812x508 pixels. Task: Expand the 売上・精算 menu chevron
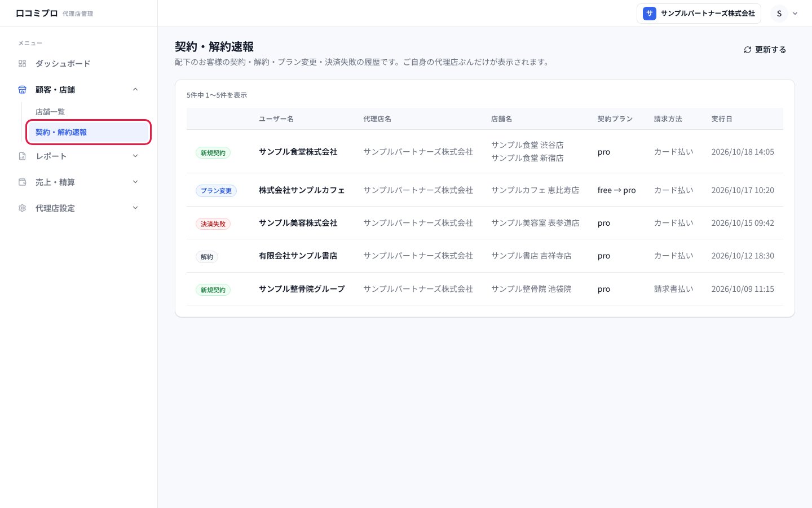tap(135, 182)
